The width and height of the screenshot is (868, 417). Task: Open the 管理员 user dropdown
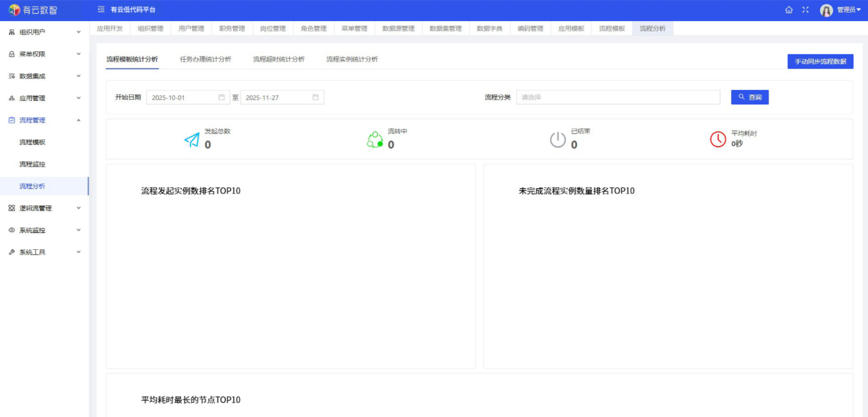849,10
